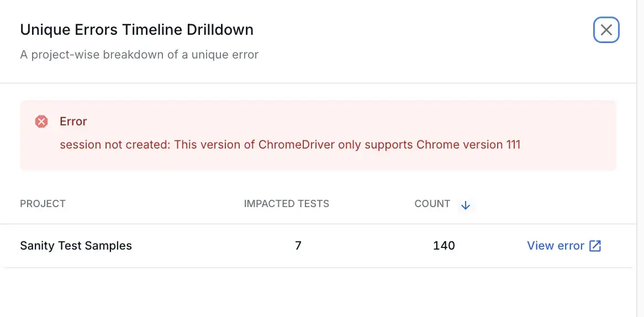Click the Error heading in the alert
This screenshot has width=644, height=317.
pyautogui.click(x=73, y=121)
